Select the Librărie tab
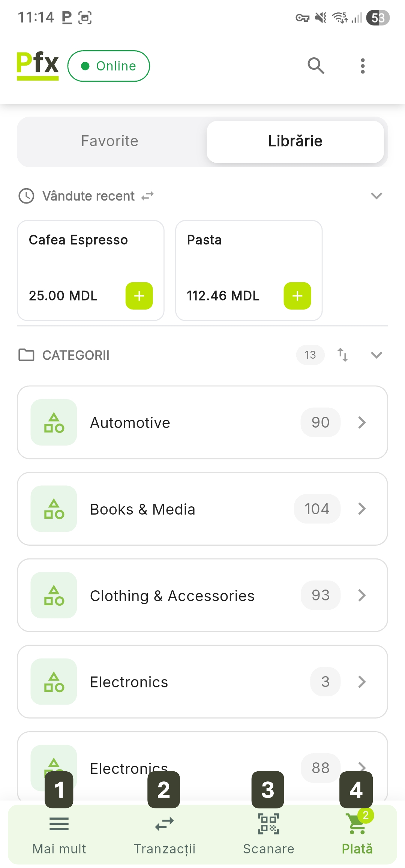 295,141
